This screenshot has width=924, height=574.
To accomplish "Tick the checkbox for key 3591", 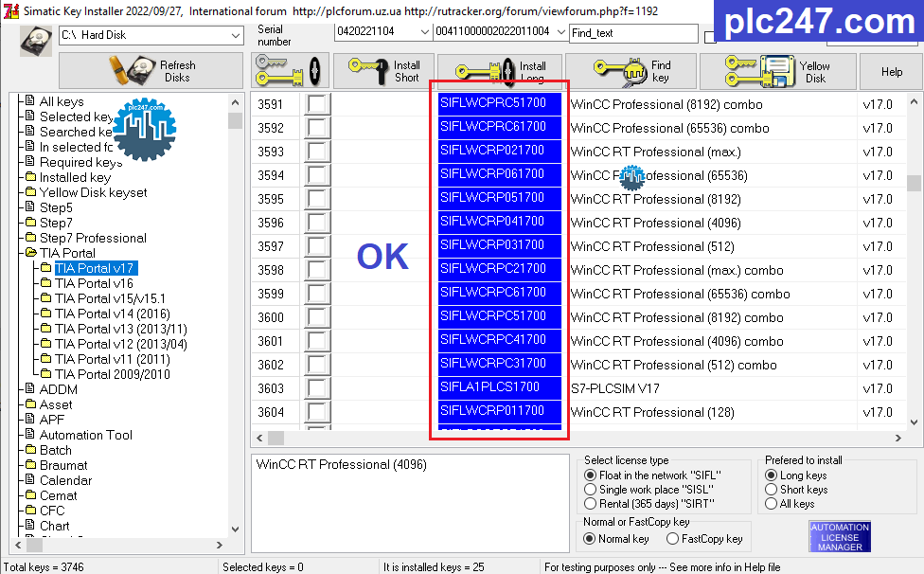I will tap(317, 104).
